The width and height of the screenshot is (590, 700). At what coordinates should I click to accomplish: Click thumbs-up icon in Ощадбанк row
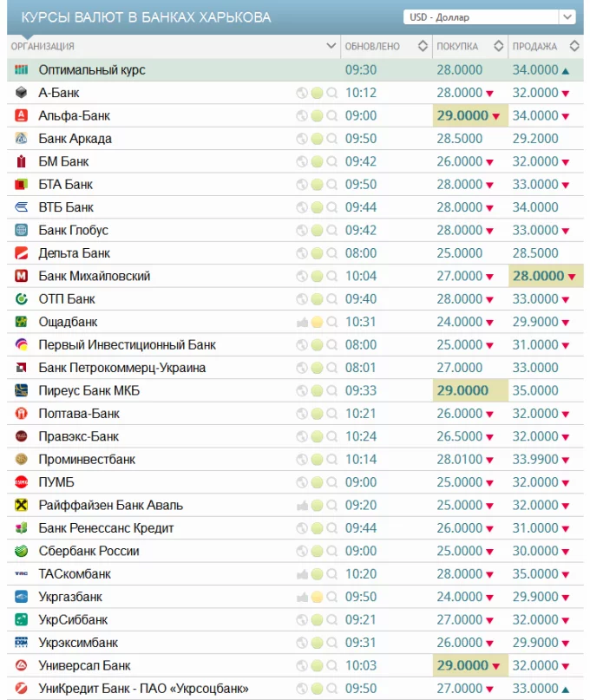pyautogui.click(x=302, y=322)
